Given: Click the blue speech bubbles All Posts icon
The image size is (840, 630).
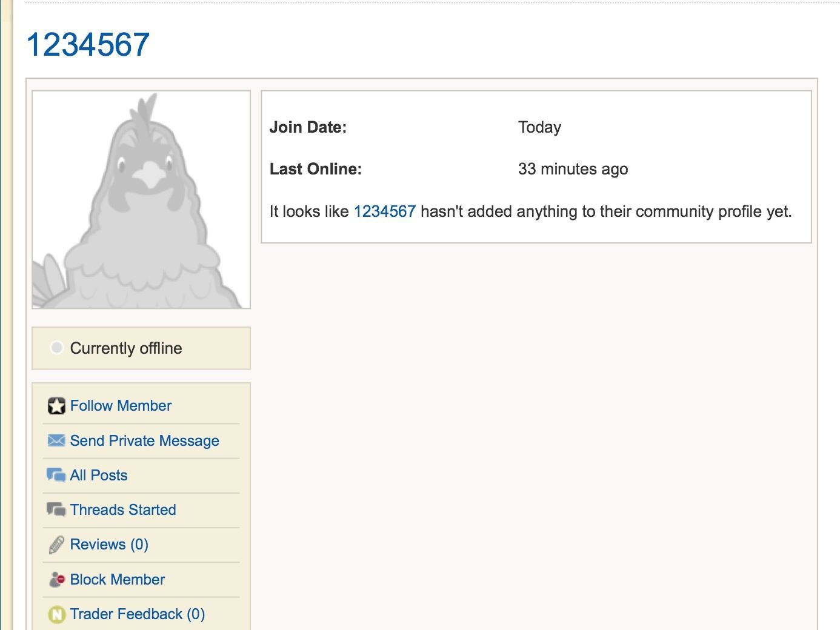Looking at the screenshot, I should click(x=56, y=476).
